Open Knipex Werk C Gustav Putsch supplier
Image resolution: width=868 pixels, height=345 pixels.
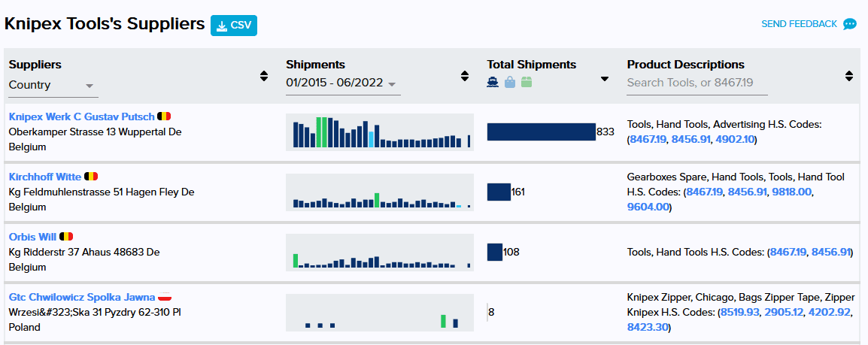pos(81,117)
